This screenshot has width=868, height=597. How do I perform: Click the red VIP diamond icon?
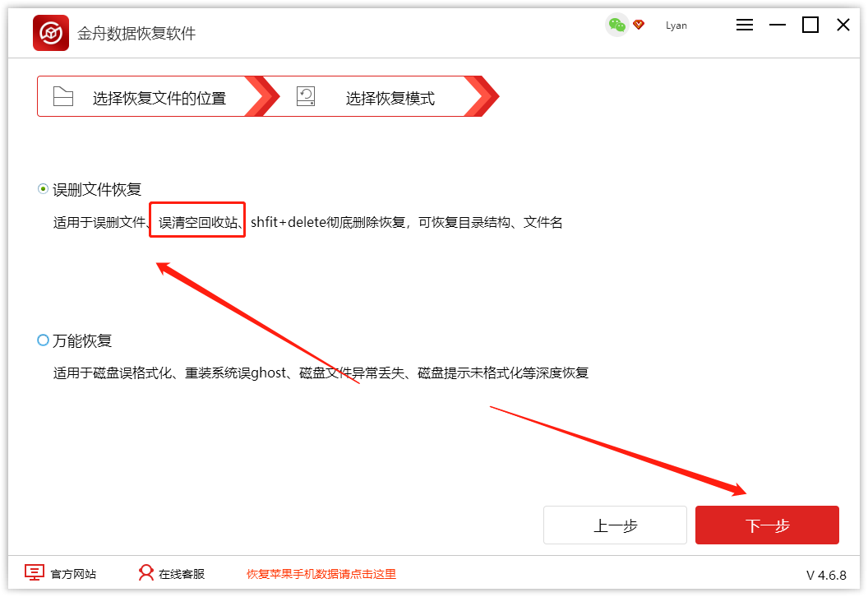(x=639, y=25)
